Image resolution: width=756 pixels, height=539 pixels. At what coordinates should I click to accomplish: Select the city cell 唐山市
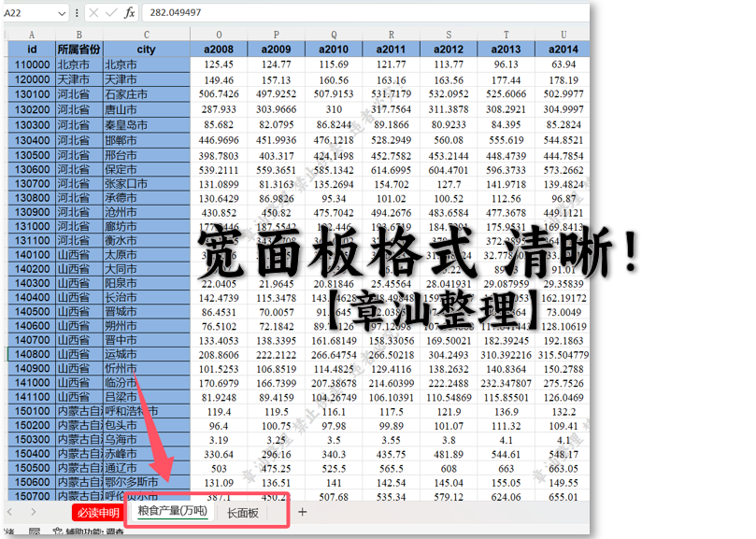coord(147,110)
